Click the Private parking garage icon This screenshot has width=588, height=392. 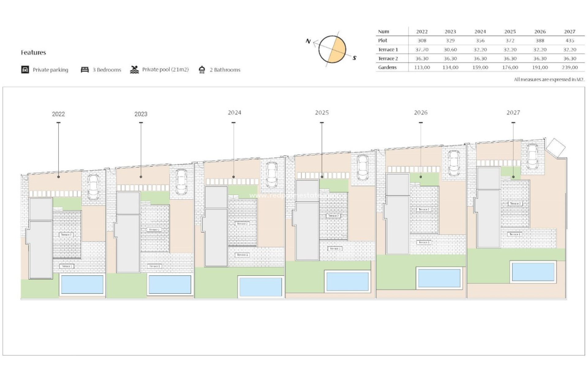(25, 70)
